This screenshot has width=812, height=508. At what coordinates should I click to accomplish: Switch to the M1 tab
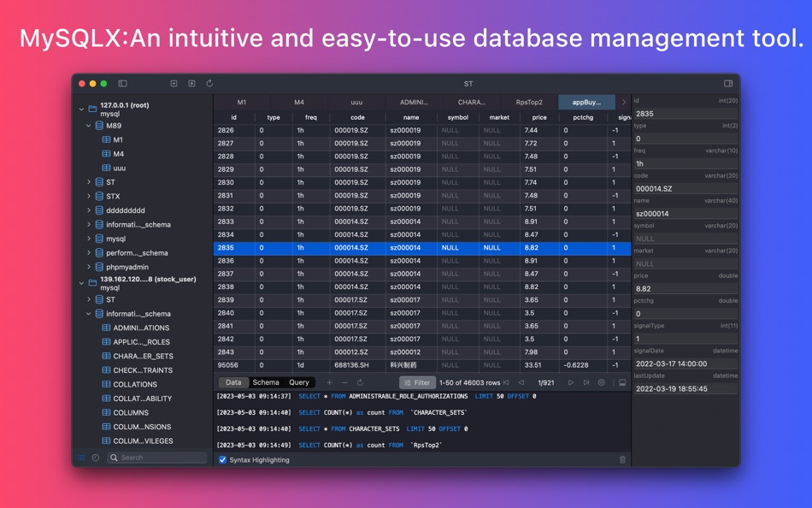click(x=242, y=102)
